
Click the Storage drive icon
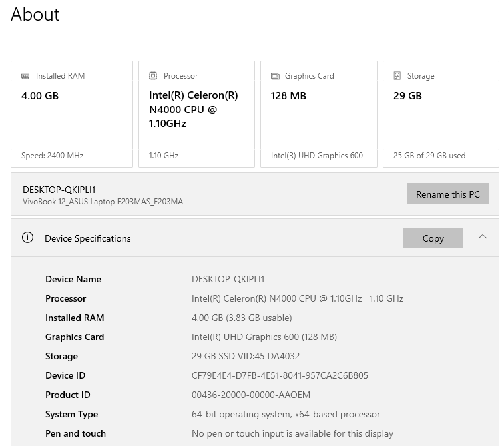click(x=397, y=76)
